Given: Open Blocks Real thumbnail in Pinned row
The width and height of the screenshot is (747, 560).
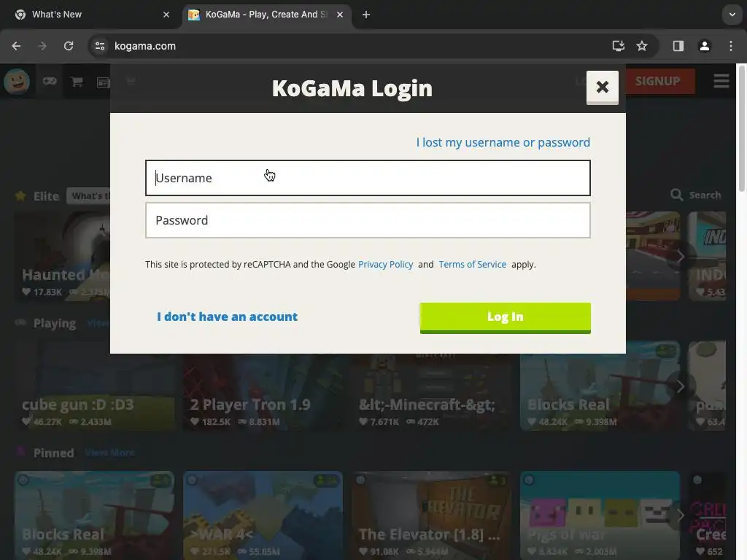Looking at the screenshot, I should (x=95, y=516).
